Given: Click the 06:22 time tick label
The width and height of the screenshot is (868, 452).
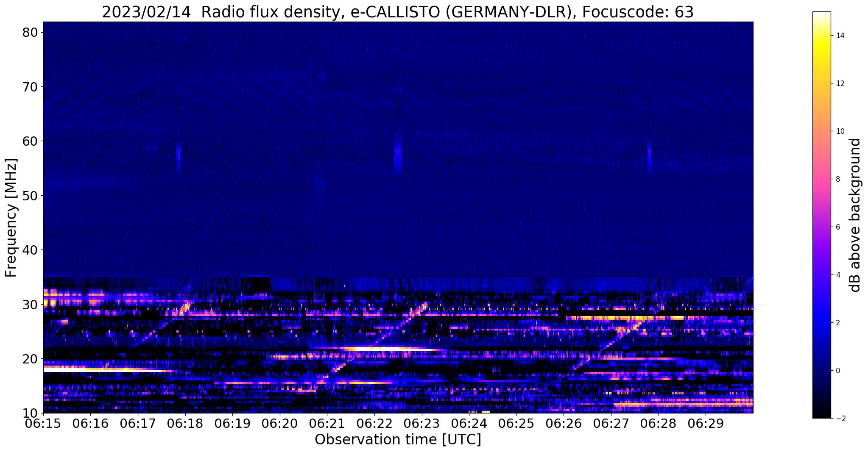Looking at the screenshot, I should [x=374, y=423].
